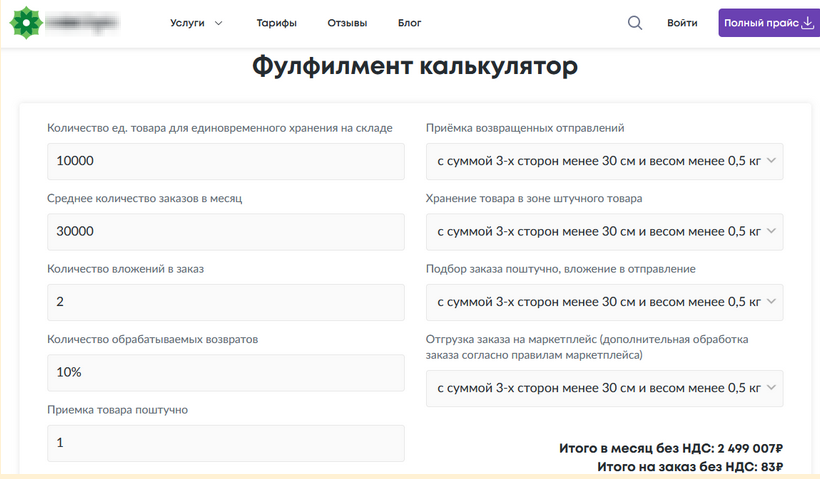The height and width of the screenshot is (479, 820).
Task: Open Хранение товара в зоне штучного товара dropdown
Action: pyautogui.click(x=604, y=231)
